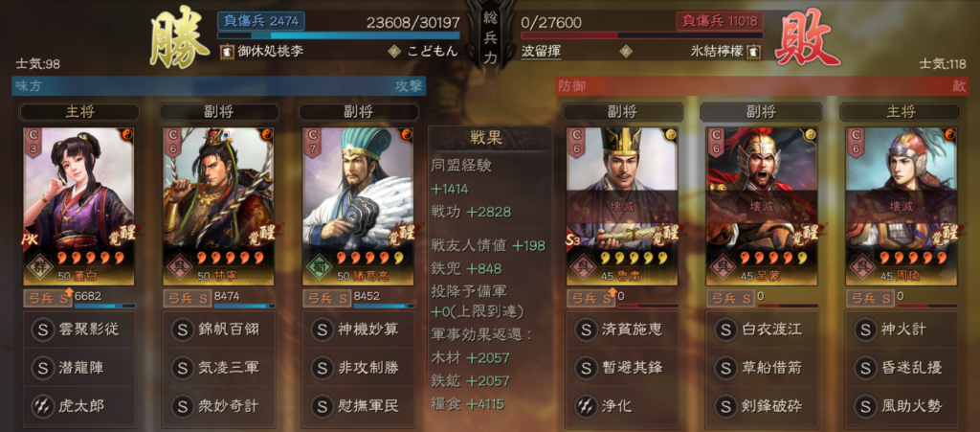The image size is (980, 432).
Task: Click the S icon beside 白衣渡江
Action: point(725,330)
